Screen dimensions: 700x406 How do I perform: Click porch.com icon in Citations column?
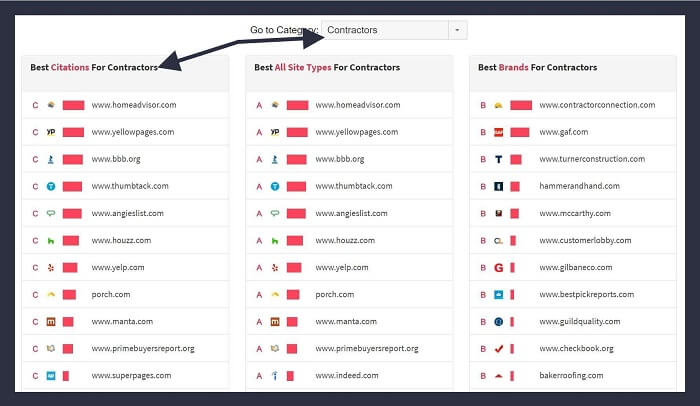(51, 294)
